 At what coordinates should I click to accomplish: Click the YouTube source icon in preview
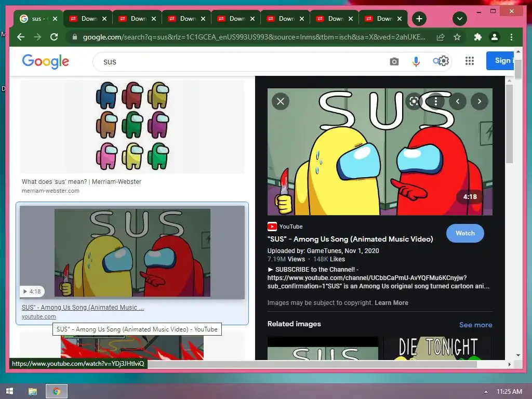[272, 227]
